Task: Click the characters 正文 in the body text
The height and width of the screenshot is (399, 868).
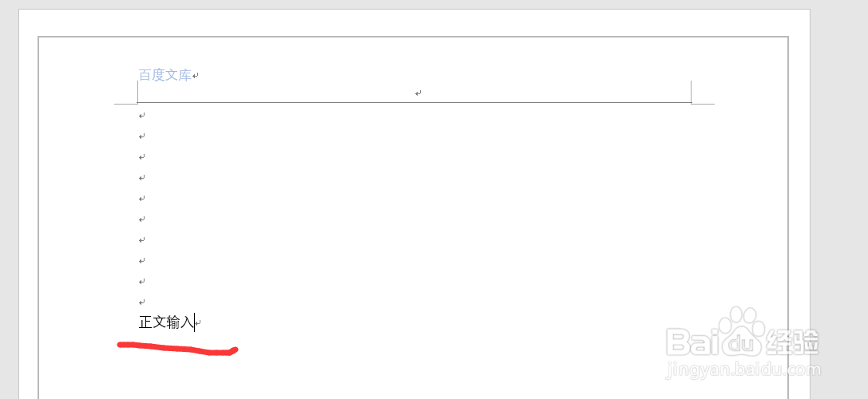Action: 153,322
